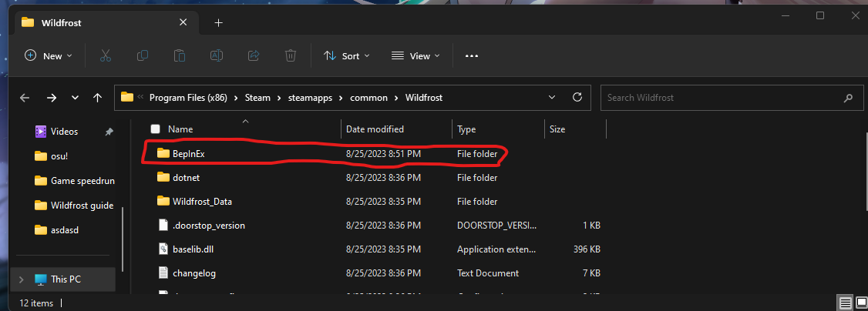Open Wildfrost guide folder in sidebar
This screenshot has width=868, height=311.
[x=82, y=206]
